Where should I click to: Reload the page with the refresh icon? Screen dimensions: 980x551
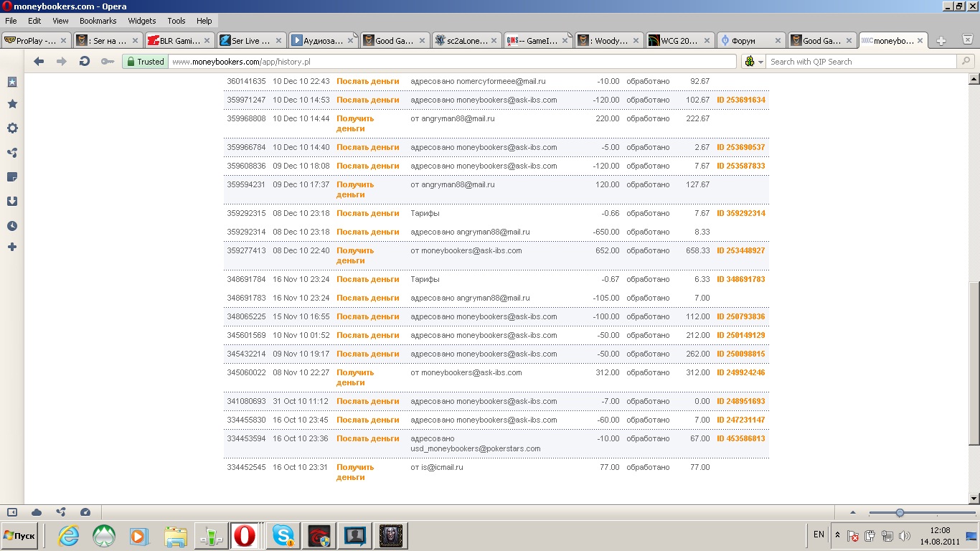(x=85, y=62)
